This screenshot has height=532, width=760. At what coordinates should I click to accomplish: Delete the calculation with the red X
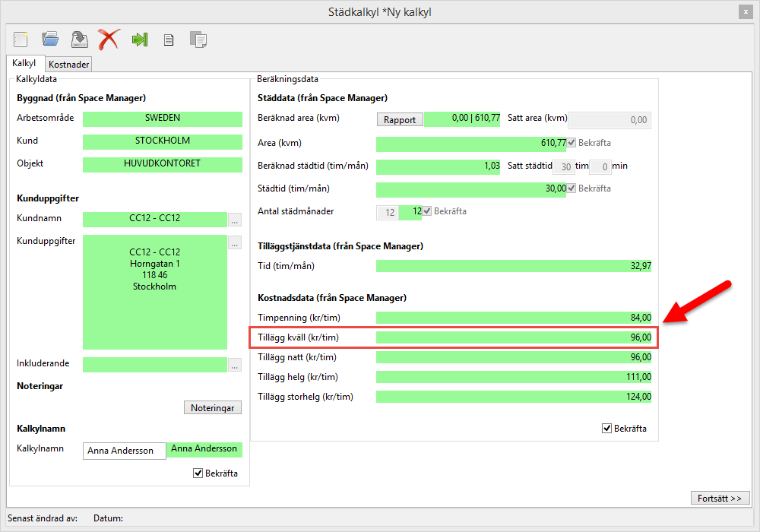pos(109,39)
